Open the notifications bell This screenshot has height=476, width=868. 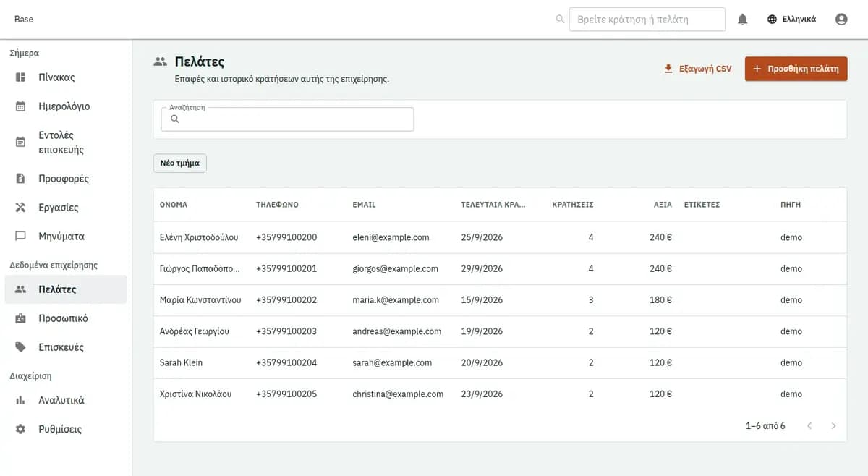[x=742, y=20]
